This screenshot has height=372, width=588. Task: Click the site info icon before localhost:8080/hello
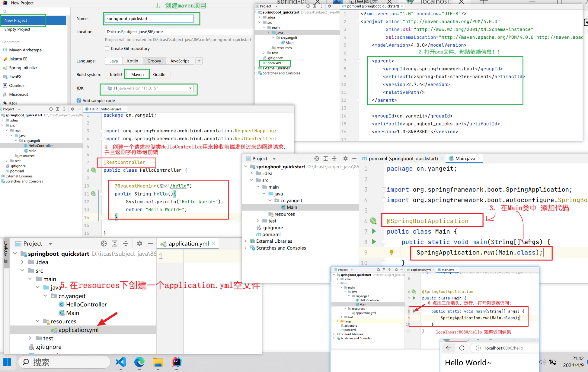click(x=478, y=348)
